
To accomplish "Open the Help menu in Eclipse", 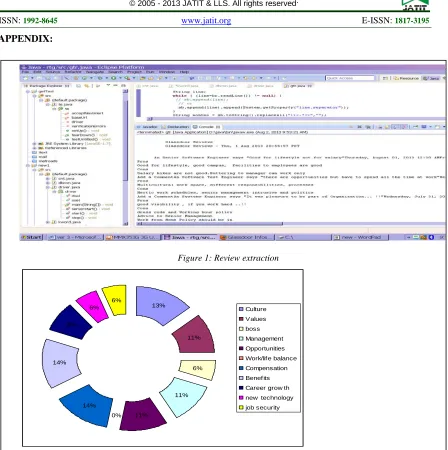I will pyautogui.click(x=184, y=72).
